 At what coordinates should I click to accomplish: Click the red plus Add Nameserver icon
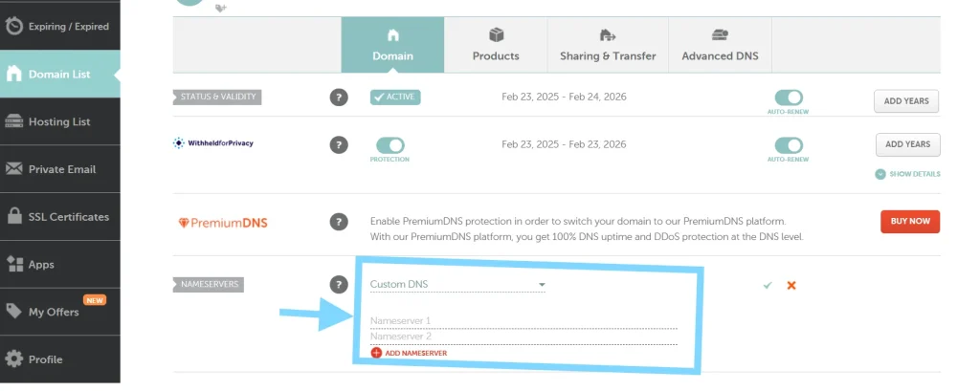[x=376, y=353]
